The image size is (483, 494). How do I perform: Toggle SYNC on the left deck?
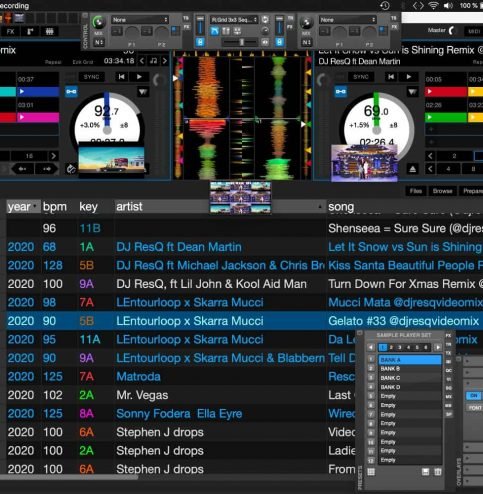[91, 77]
